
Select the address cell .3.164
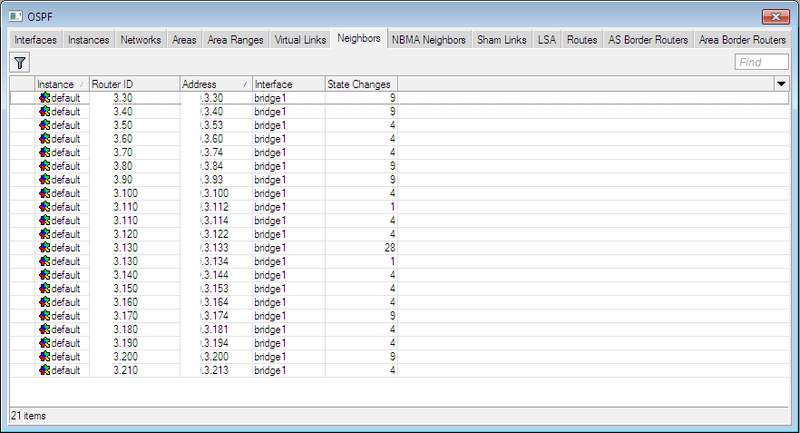click(x=216, y=302)
